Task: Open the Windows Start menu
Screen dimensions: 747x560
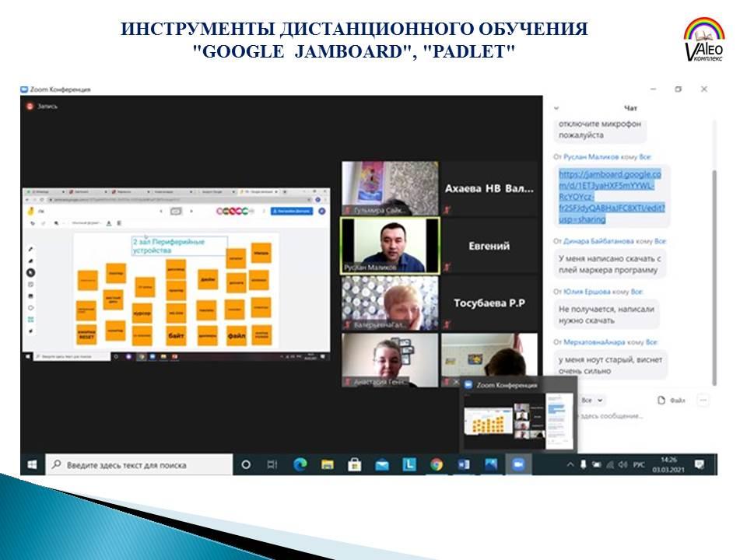Action: 33,465
